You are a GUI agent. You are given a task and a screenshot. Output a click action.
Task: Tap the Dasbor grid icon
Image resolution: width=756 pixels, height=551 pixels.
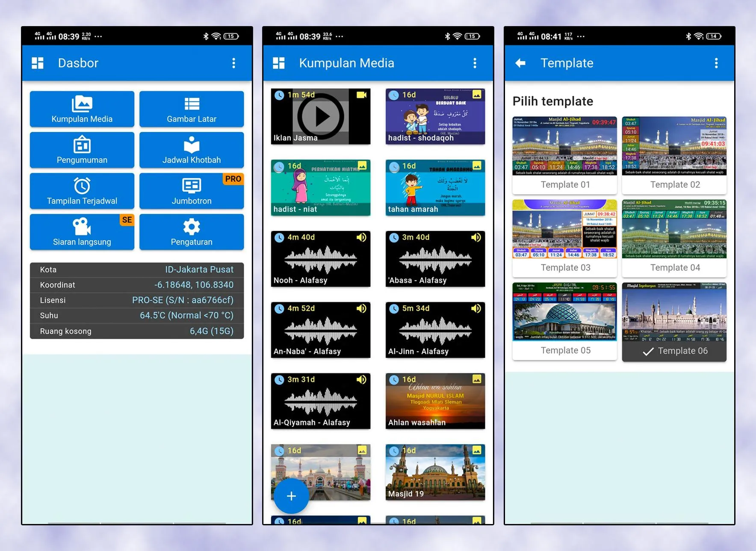(x=38, y=63)
